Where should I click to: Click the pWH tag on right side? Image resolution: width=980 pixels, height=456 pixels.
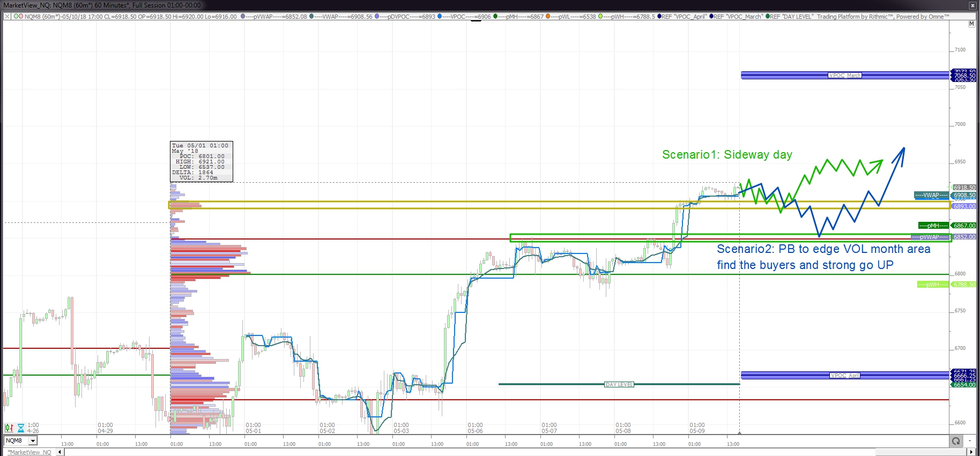[933, 285]
